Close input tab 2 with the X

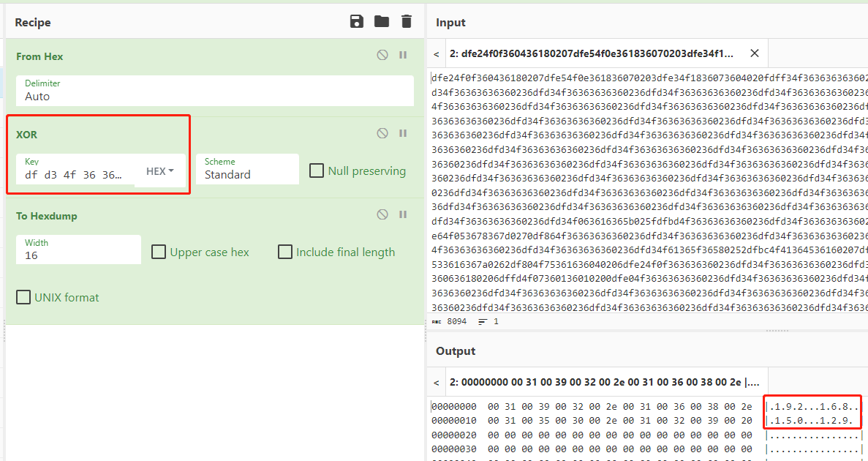pos(754,53)
